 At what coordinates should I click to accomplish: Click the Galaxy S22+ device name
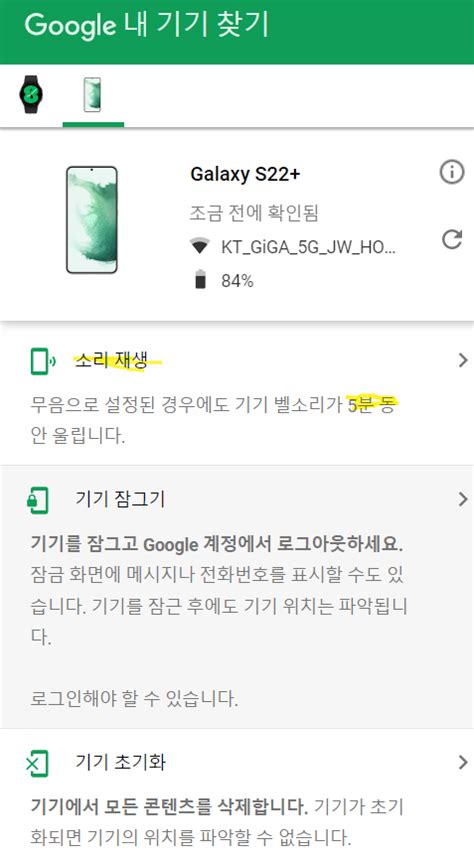(x=245, y=174)
